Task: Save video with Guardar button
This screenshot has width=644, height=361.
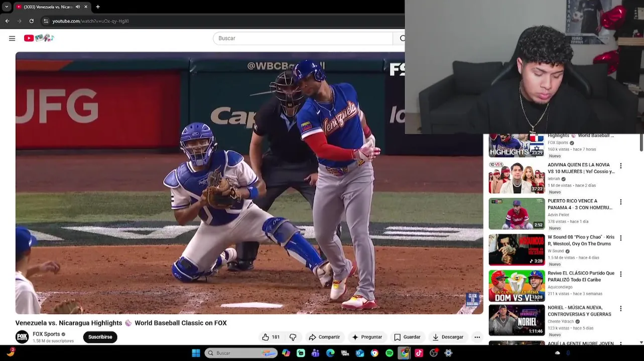Action: click(x=407, y=337)
